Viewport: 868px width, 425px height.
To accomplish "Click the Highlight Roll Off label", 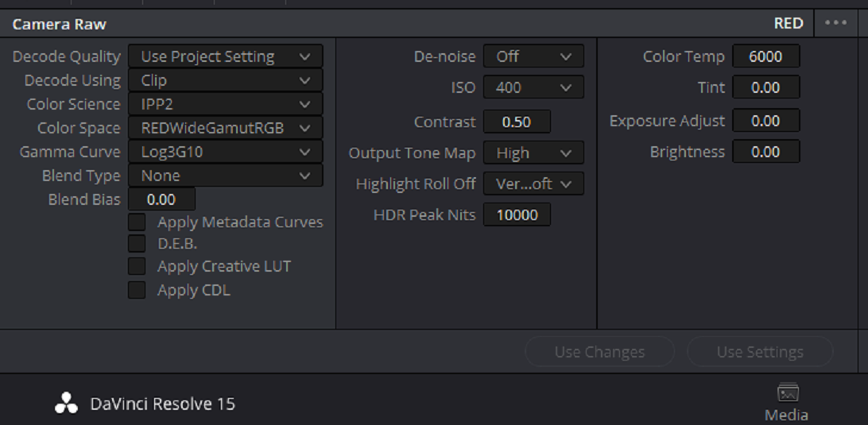I will coord(416,184).
